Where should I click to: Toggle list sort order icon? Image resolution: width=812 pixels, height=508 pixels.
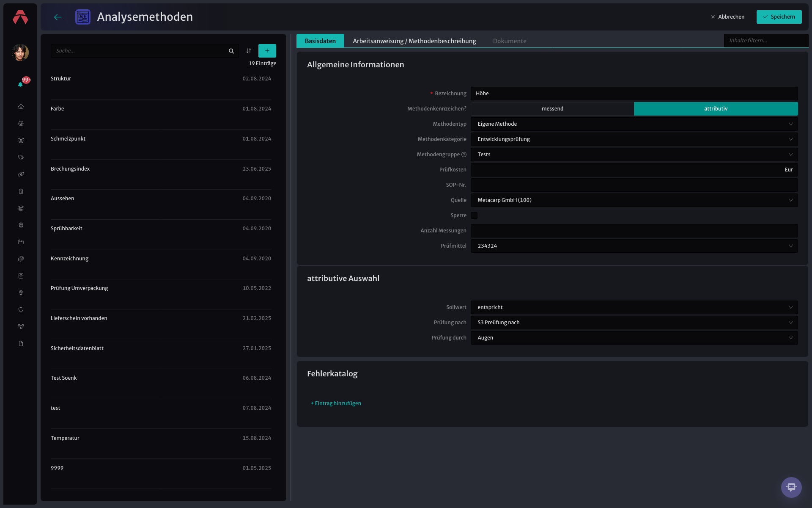(x=249, y=51)
